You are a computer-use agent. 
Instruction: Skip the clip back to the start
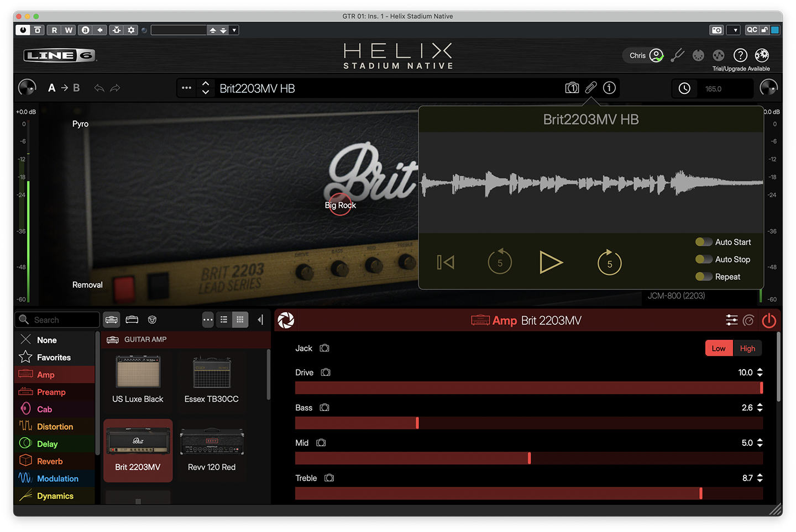pos(446,262)
